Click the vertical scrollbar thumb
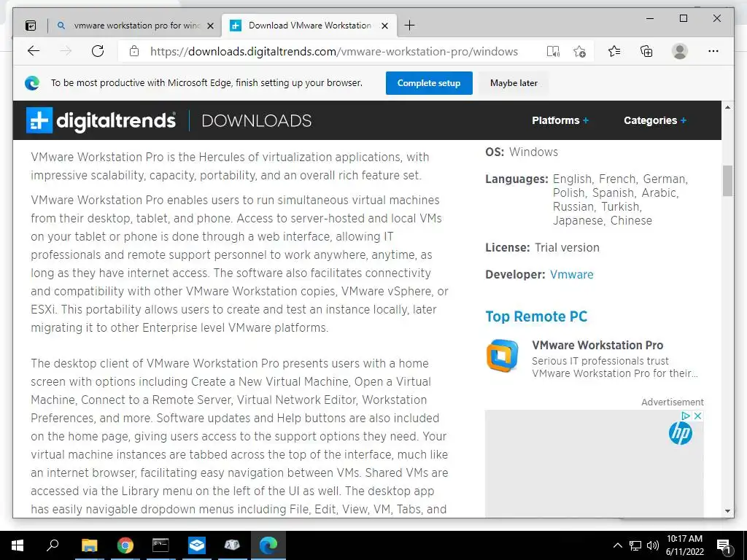Image resolution: width=747 pixels, height=560 pixels. click(727, 181)
